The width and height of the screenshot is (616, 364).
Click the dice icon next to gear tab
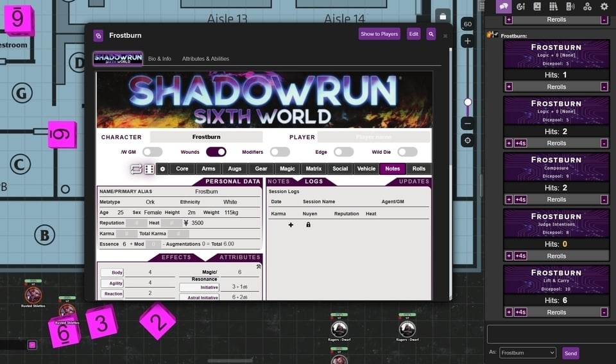point(150,169)
